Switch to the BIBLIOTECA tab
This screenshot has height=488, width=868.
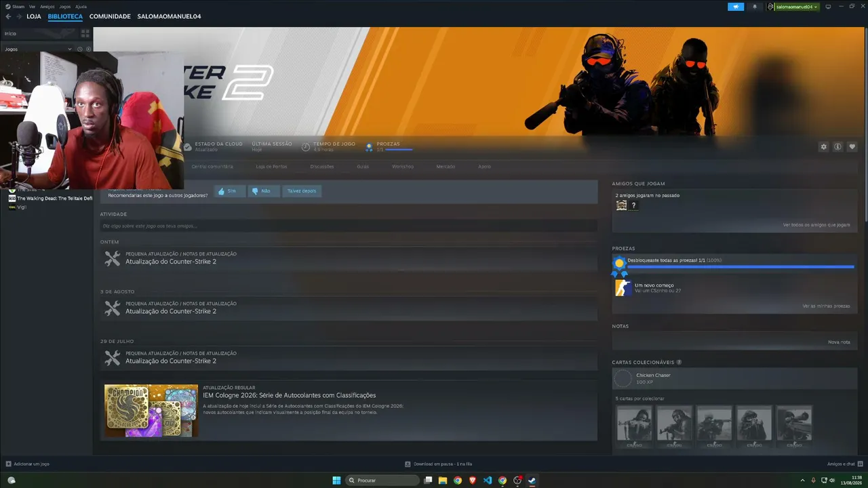[x=65, y=16]
